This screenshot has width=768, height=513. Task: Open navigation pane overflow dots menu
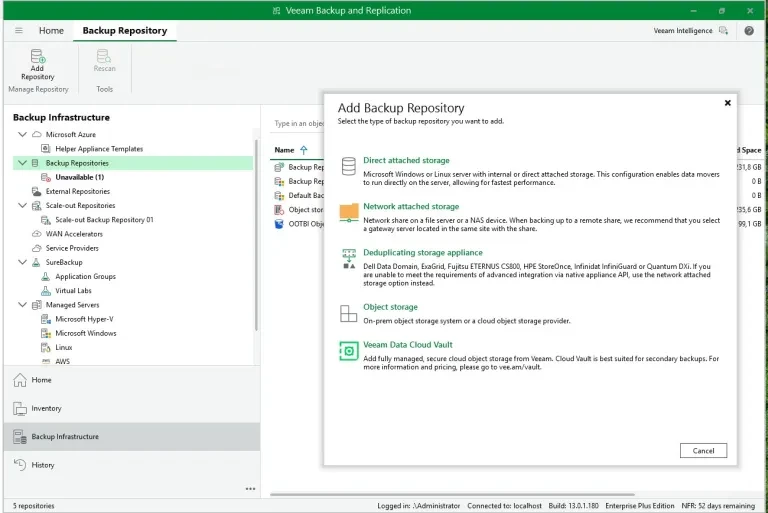point(250,489)
